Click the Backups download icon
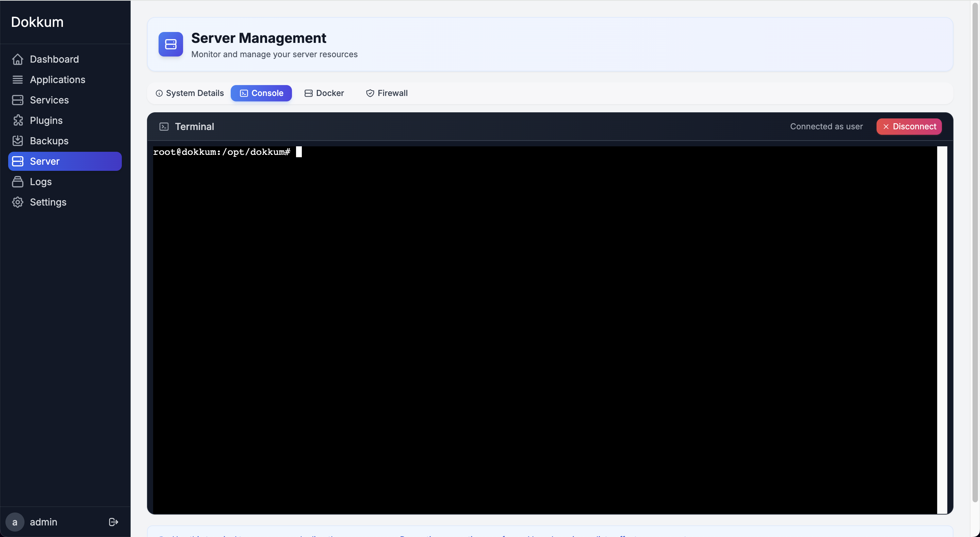This screenshot has height=537, width=980. point(18,141)
